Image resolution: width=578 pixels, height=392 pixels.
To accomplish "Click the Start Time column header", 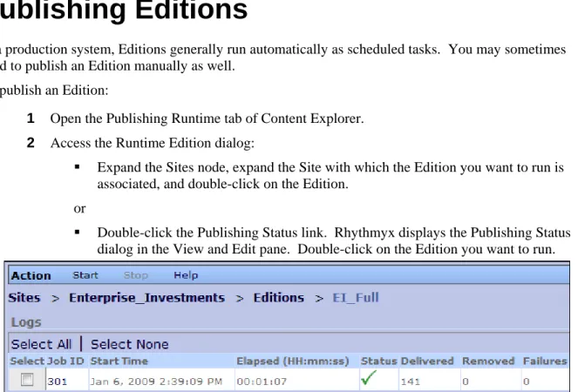I will (x=119, y=361).
